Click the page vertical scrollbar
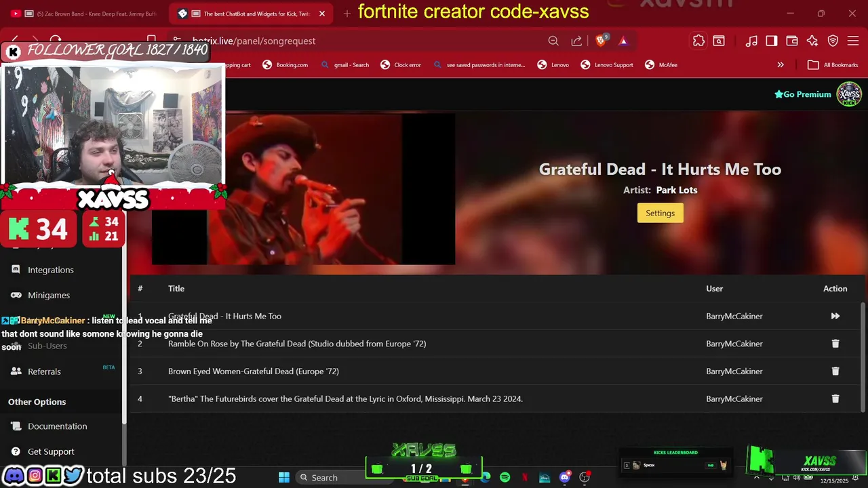The width and height of the screenshot is (868, 488). (863, 357)
